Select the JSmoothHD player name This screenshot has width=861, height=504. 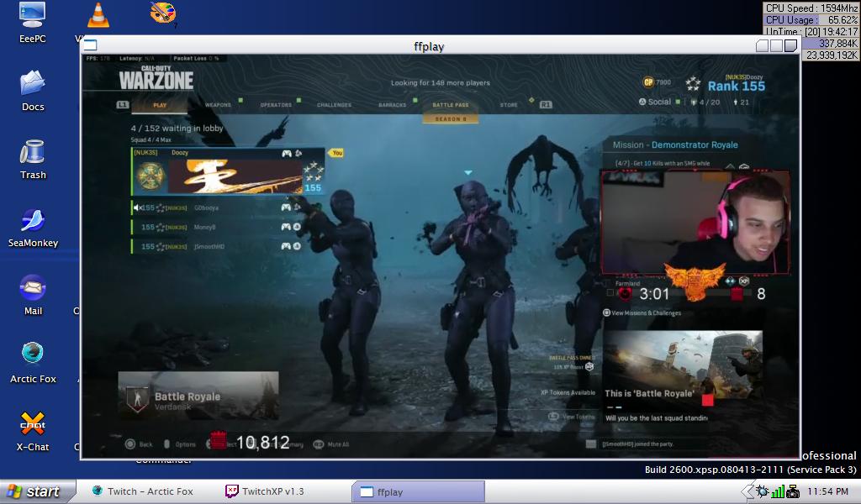[x=209, y=247]
